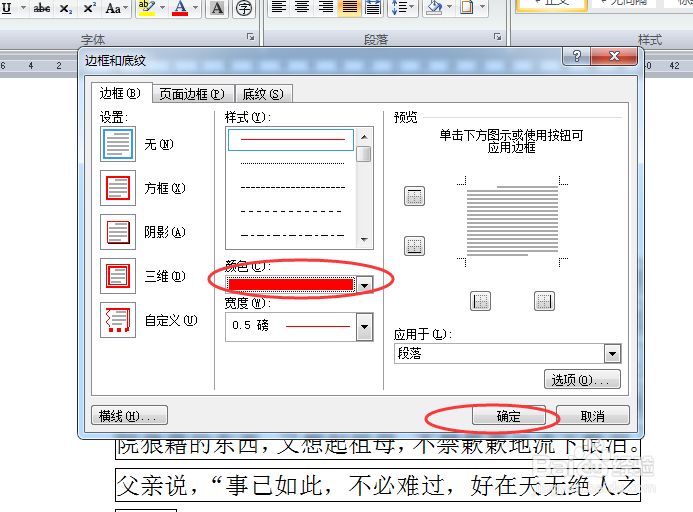Select the long dashed line style
The height and width of the screenshot is (512, 693).
pos(292,211)
